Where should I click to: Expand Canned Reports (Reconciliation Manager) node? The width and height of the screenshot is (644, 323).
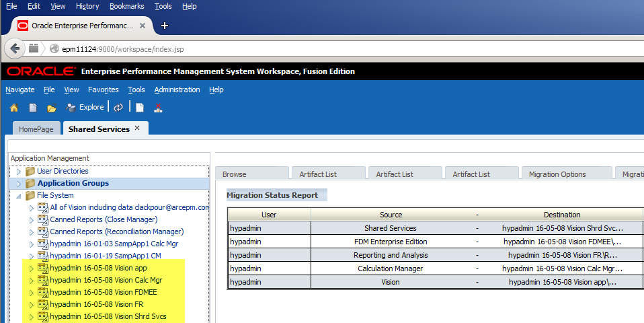pyautogui.click(x=31, y=232)
